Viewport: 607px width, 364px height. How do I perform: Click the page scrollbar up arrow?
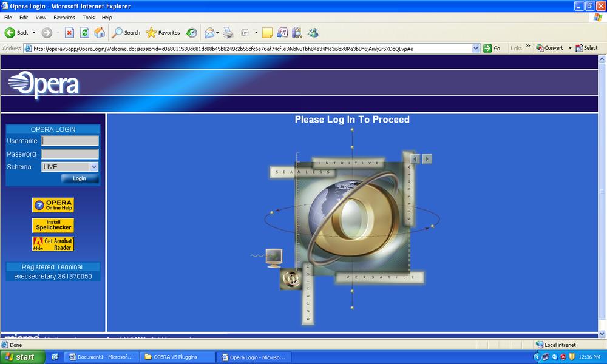coord(602,59)
